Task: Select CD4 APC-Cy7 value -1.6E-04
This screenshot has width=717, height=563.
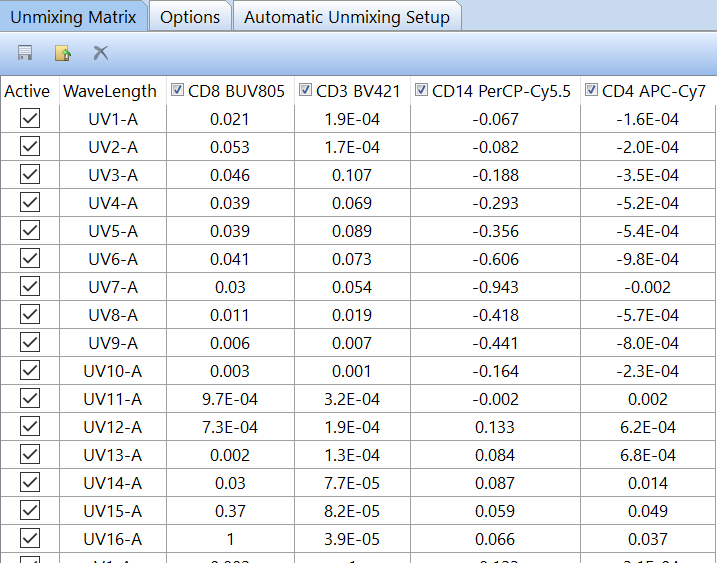Action: pyautogui.click(x=647, y=119)
